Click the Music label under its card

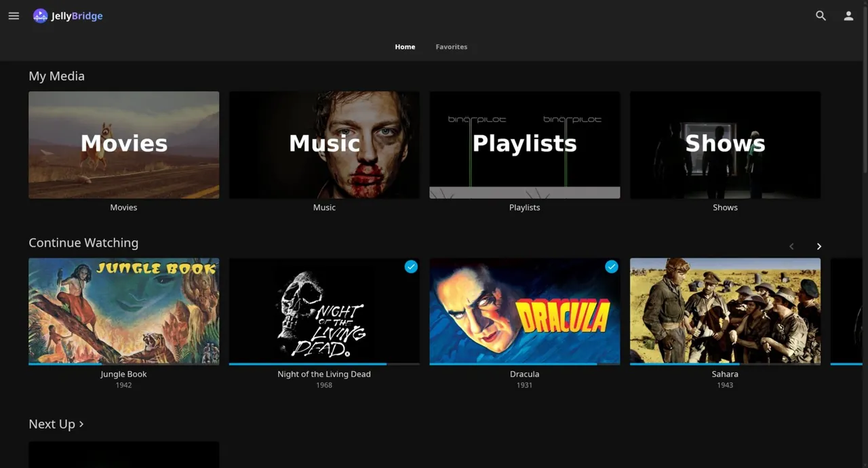324,208
